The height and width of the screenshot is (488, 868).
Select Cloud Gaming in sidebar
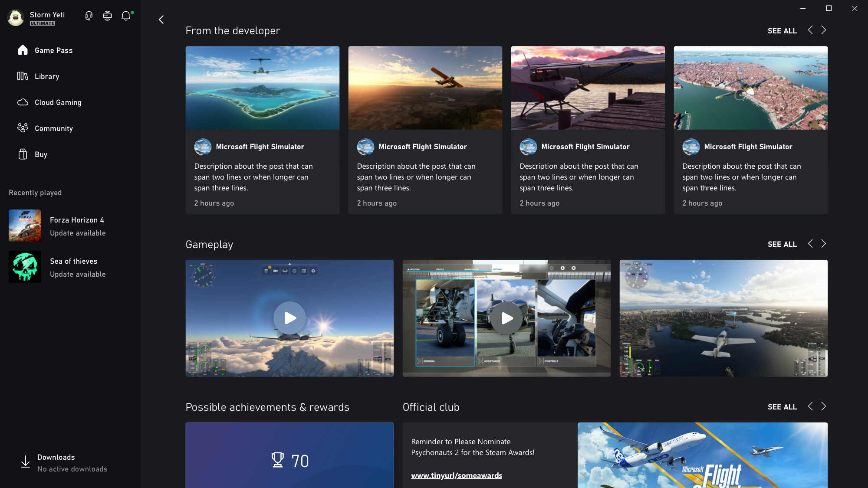(58, 102)
